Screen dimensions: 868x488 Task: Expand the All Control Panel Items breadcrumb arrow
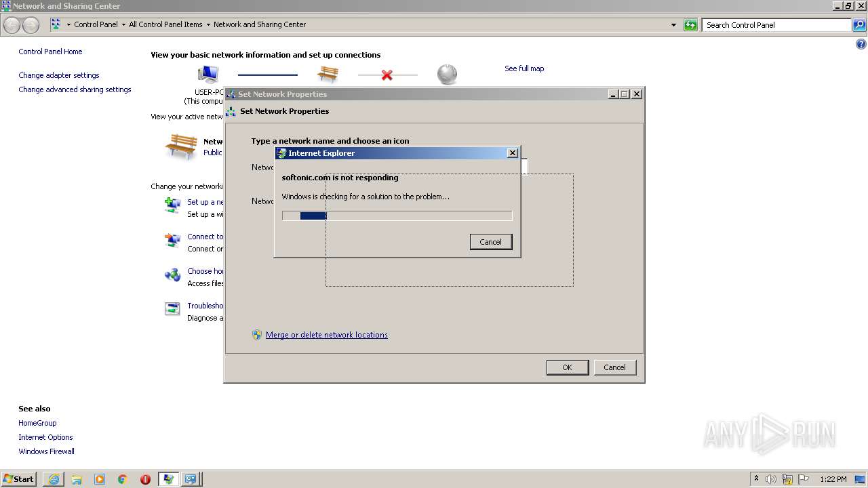(x=208, y=25)
